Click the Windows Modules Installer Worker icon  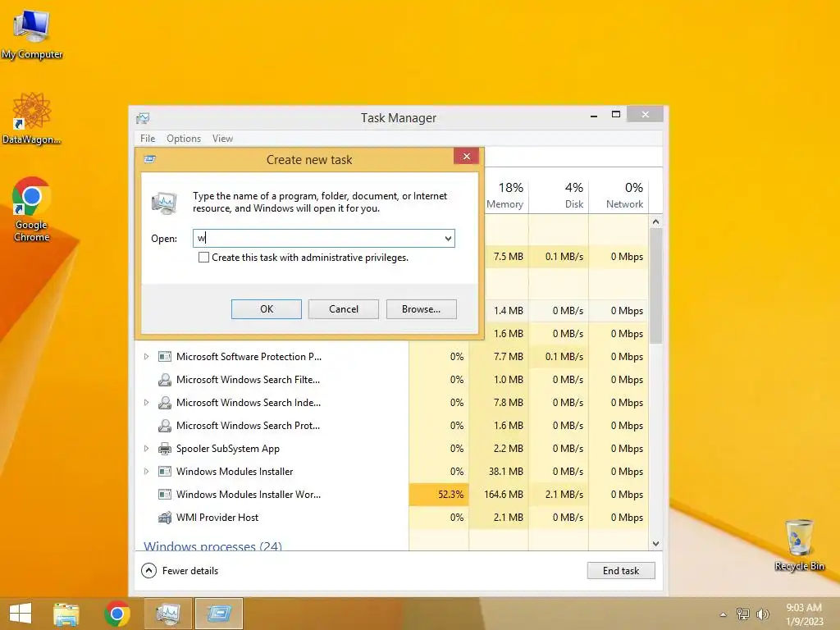pos(165,495)
